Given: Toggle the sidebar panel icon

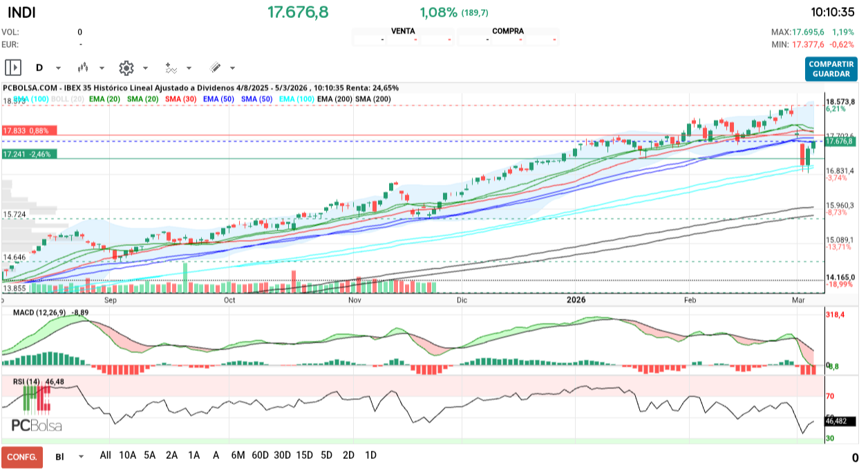Looking at the screenshot, I should click(x=14, y=68).
